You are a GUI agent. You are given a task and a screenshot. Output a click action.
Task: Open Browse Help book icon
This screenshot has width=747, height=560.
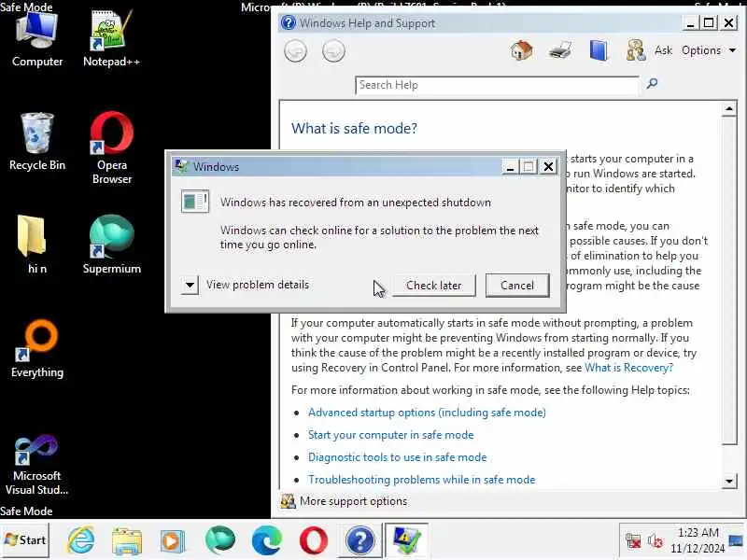pos(599,50)
